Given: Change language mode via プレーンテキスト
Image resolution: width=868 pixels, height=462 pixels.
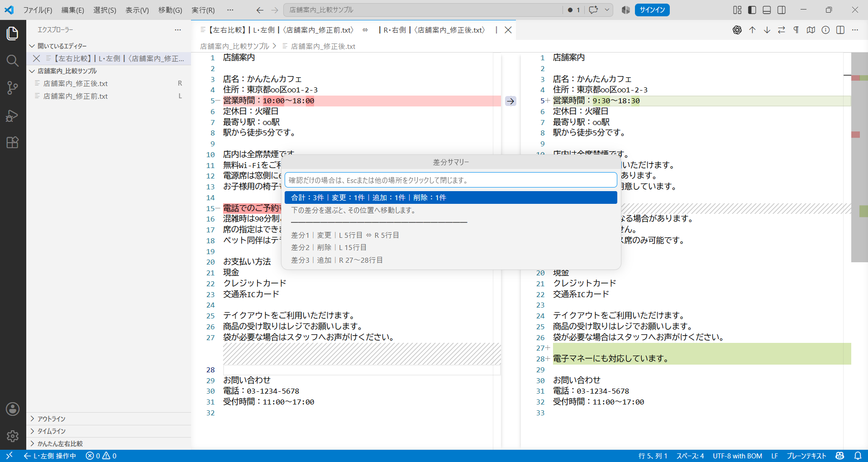Looking at the screenshot, I should point(806,456).
